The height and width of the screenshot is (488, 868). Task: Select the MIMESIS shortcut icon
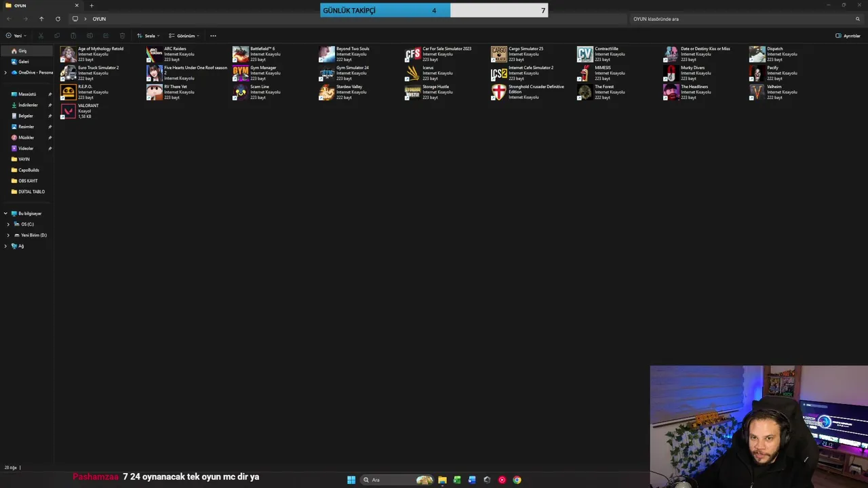[585, 73]
